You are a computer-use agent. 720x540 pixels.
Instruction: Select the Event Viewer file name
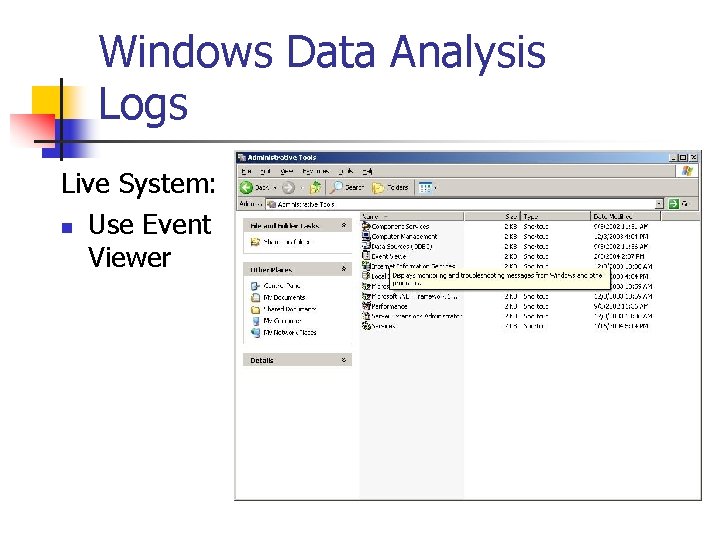pyautogui.click(x=389, y=256)
